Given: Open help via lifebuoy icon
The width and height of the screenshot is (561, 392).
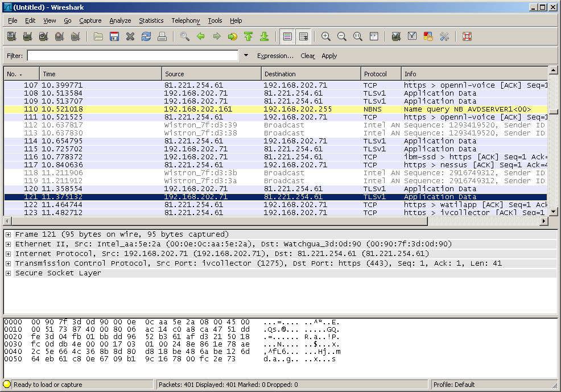Looking at the screenshot, I should coord(467,36).
